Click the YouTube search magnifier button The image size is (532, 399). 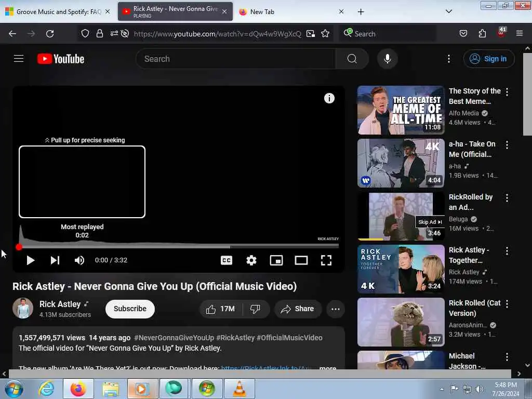[x=352, y=59]
